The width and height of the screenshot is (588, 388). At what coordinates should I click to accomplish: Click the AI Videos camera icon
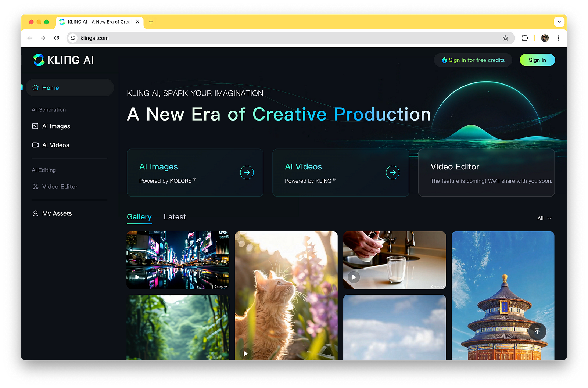point(36,145)
